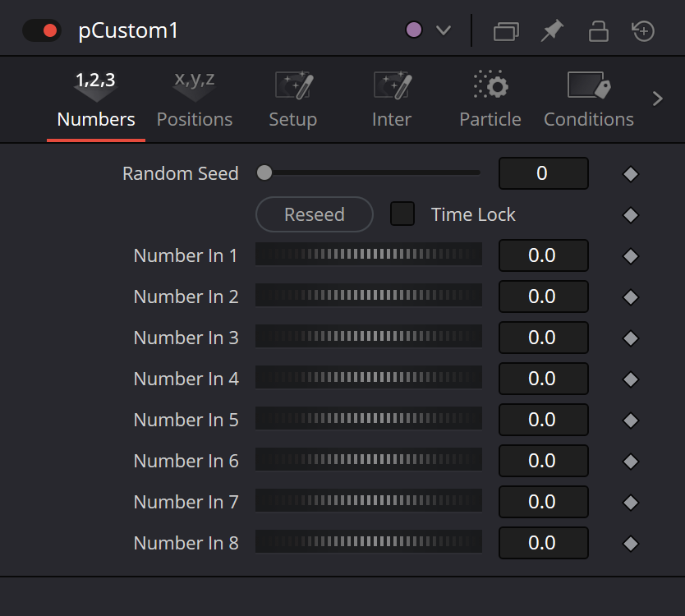The image size is (685, 616).
Task: Click the Random Seed label
Action: [x=181, y=173]
